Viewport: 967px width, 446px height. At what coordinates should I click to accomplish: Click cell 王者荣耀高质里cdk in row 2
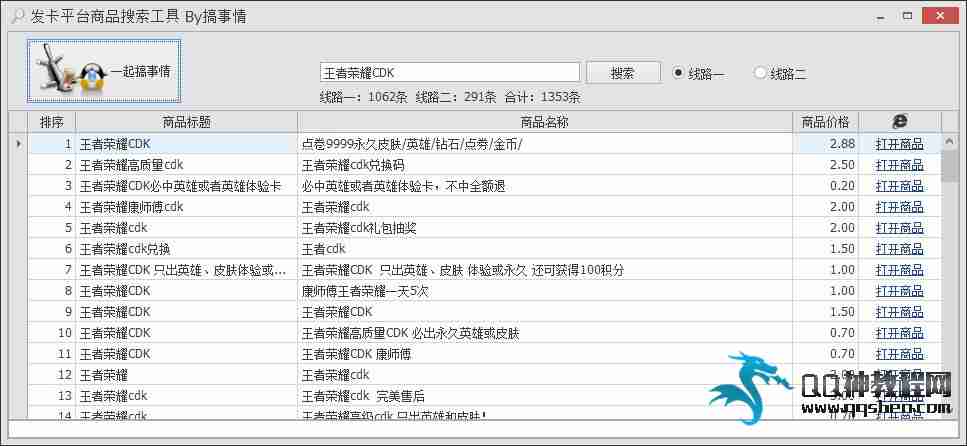pyautogui.click(x=186, y=165)
